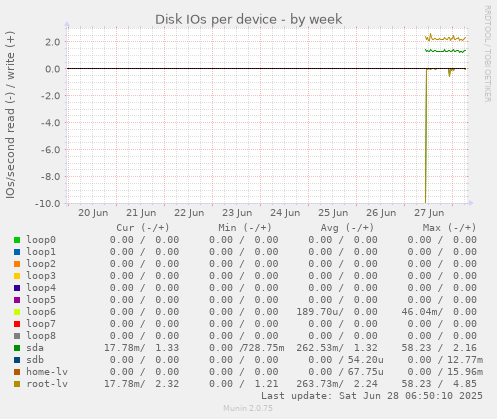
Task: Click home-lv Avg write value 67.75u
Action: pyautogui.click(x=366, y=372)
